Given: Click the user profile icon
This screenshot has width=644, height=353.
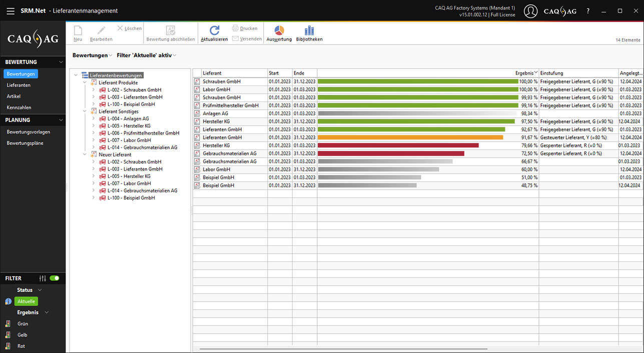Looking at the screenshot, I should tap(530, 11).
